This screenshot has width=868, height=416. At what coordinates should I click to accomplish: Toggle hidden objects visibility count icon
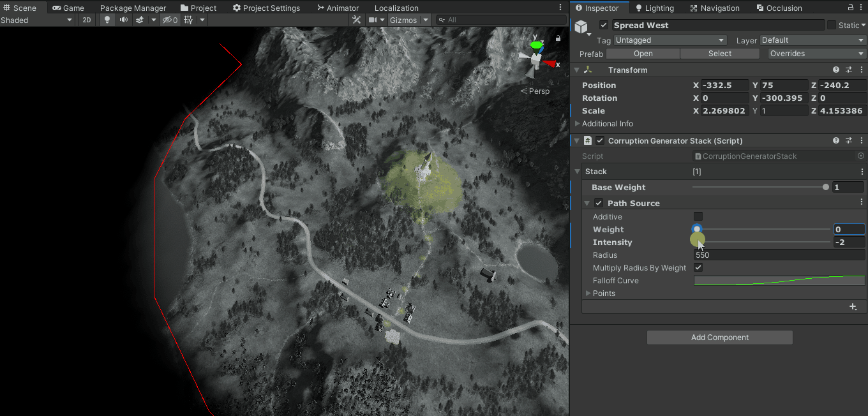coord(170,20)
